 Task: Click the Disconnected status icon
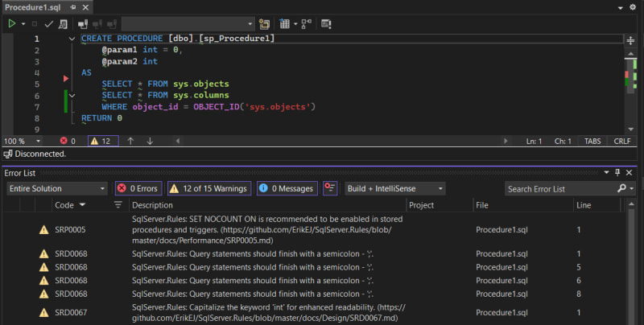(x=8, y=154)
